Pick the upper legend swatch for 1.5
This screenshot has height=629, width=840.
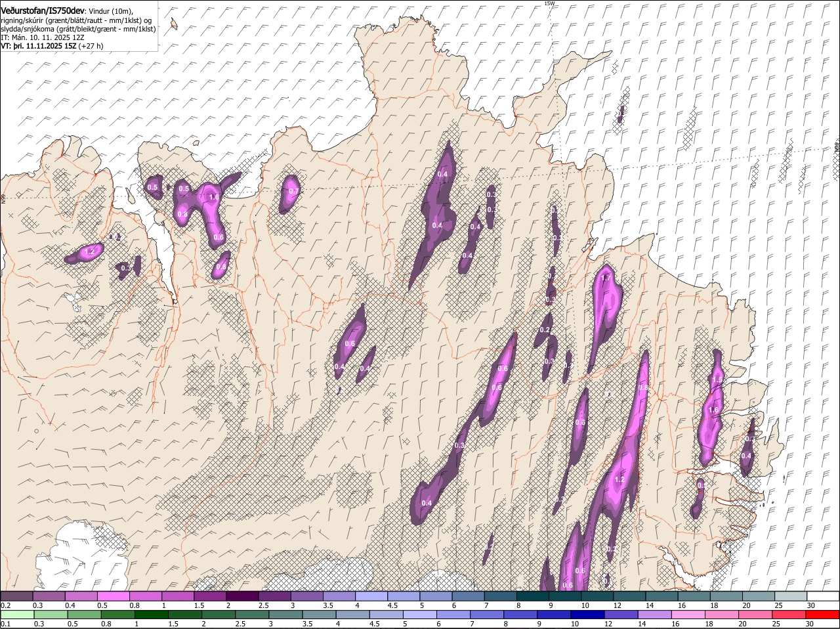tap(210, 596)
